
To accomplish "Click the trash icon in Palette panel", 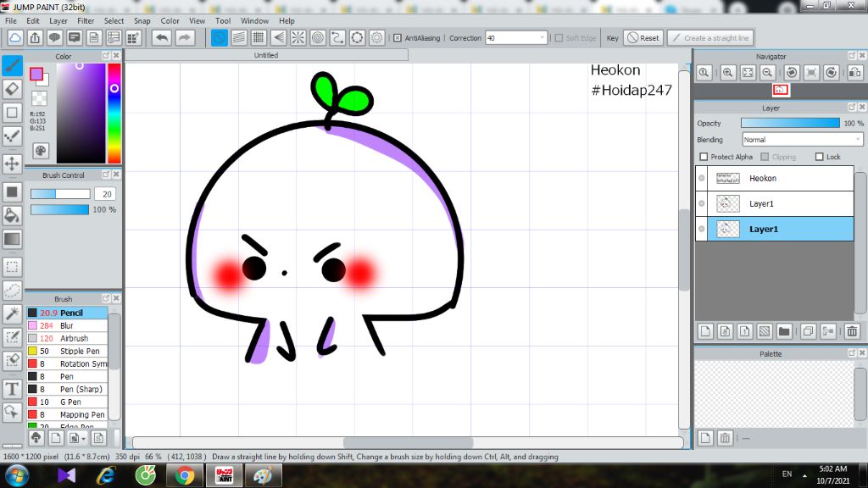I will click(x=725, y=438).
